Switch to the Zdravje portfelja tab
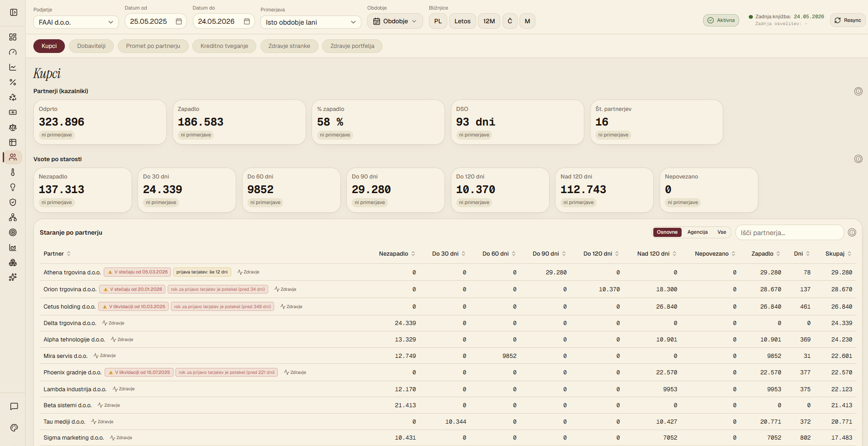 [x=352, y=46]
